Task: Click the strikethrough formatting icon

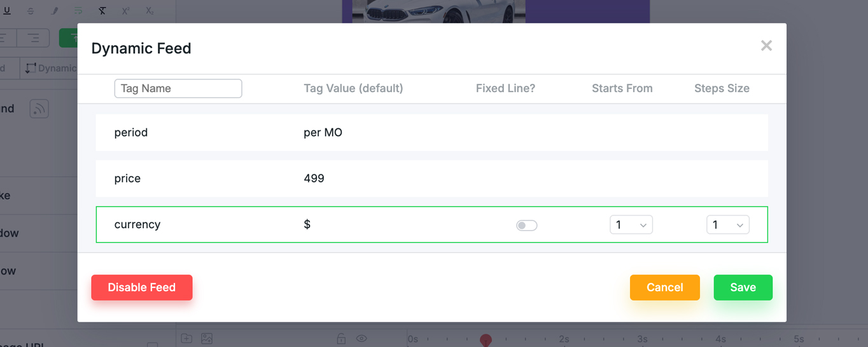Action: (31, 11)
